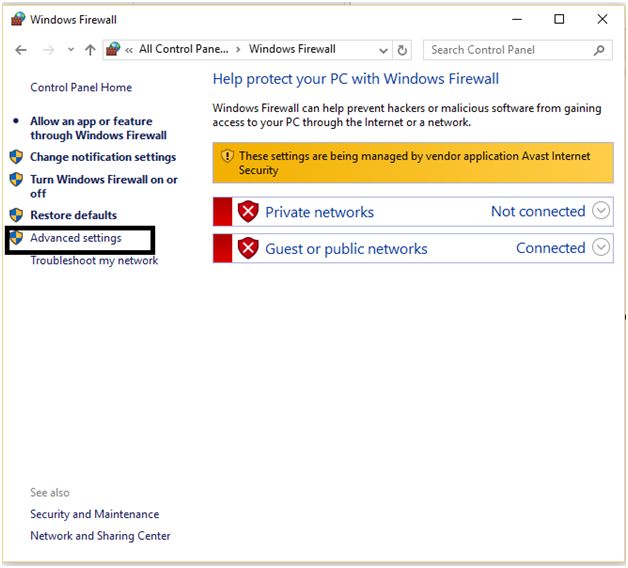The image size is (628, 568).
Task: Click Restore defaults link
Action: pyautogui.click(x=74, y=215)
